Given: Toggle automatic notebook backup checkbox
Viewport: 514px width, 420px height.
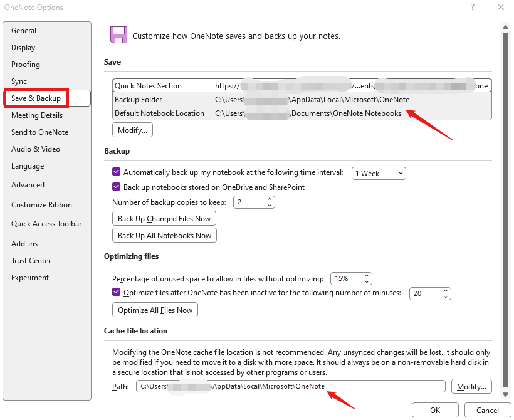Looking at the screenshot, I should [x=116, y=173].
